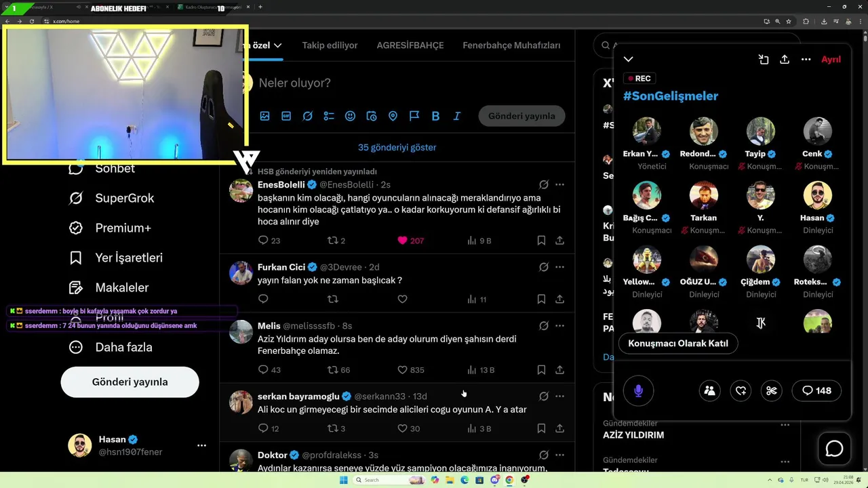The height and width of the screenshot is (488, 868).
Task: Open the Windows Start menu
Action: (344, 480)
